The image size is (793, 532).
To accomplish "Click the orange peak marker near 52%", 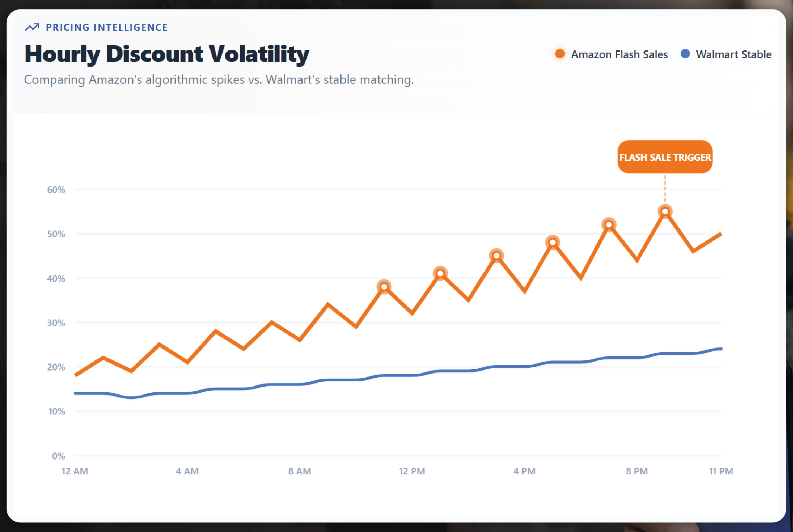I will 609,225.
